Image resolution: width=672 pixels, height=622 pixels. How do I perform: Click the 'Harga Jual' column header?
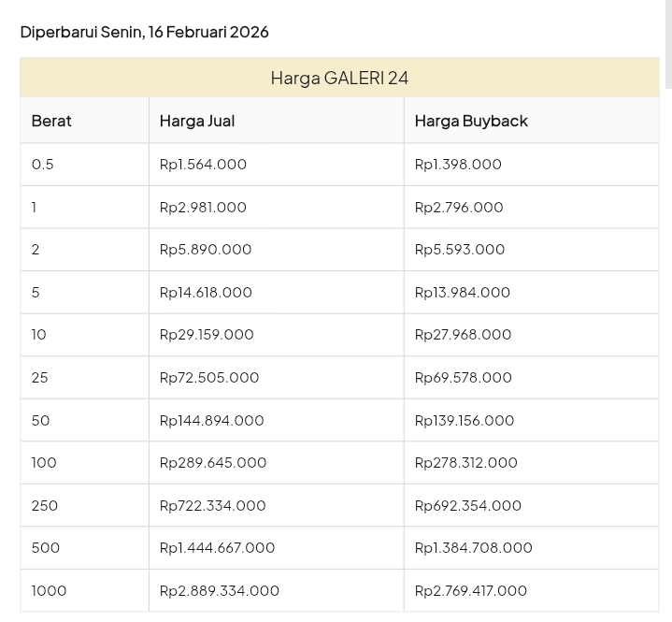click(197, 121)
